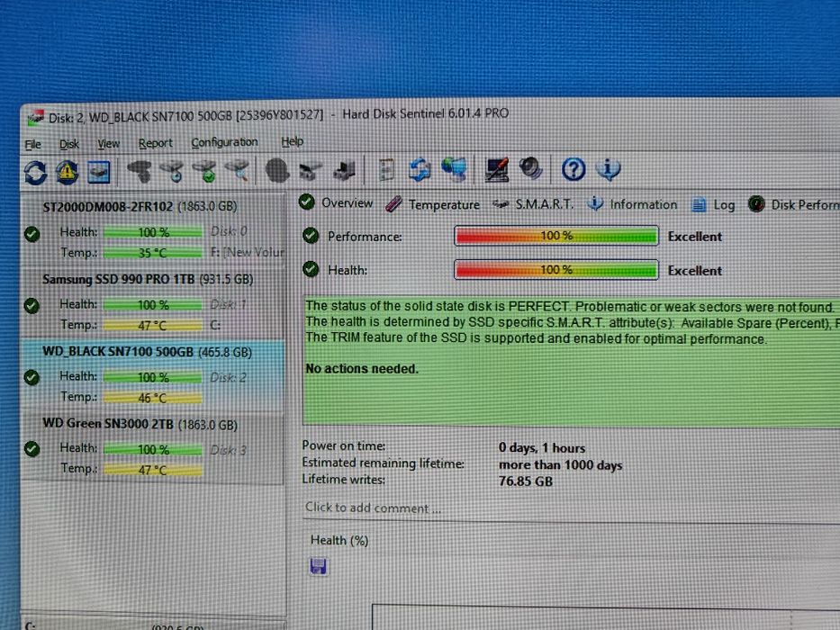Select the ST2000DM008-2FR102 disk entry
The width and height of the screenshot is (840, 630).
pos(153,229)
